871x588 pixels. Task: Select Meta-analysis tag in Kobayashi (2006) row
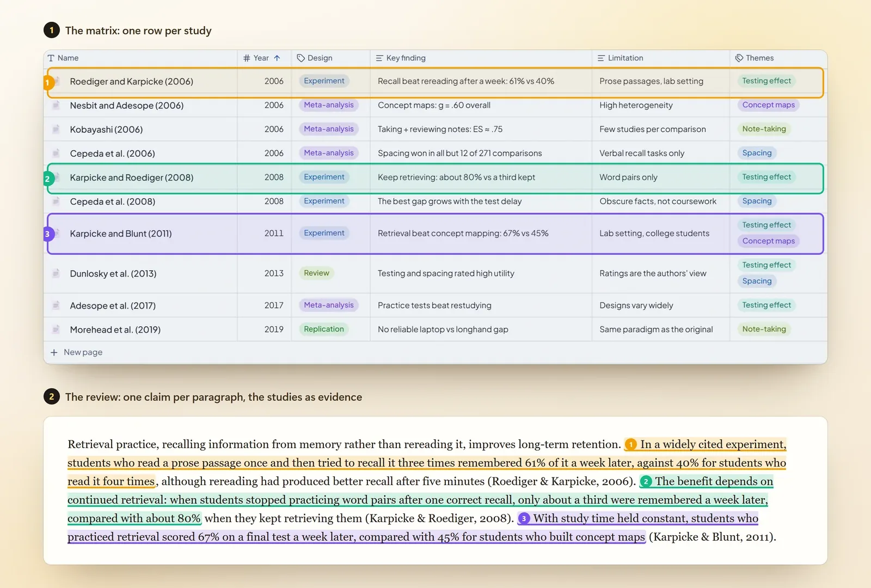(329, 129)
